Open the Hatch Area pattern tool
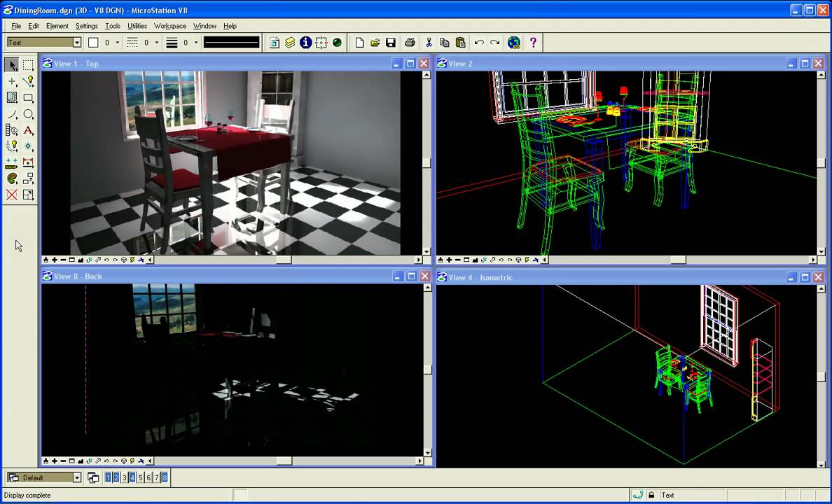The image size is (832, 504). tap(12, 97)
